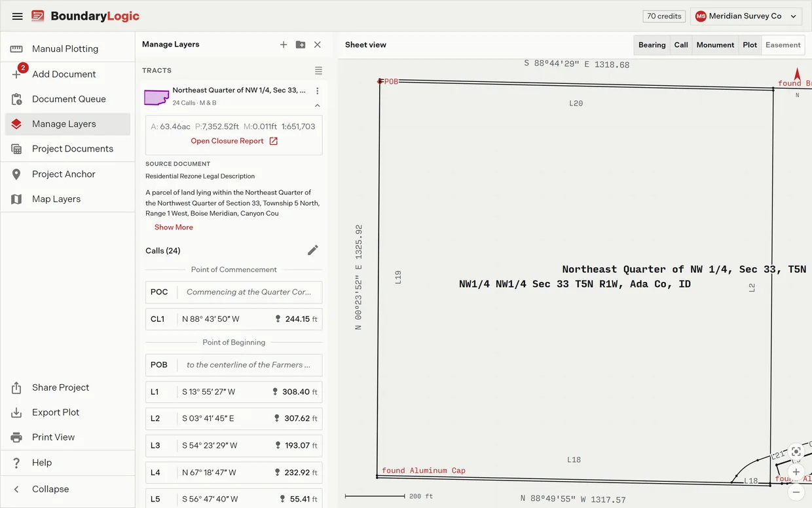Select call CL1 N 88° 43' 50" W

tap(234, 319)
